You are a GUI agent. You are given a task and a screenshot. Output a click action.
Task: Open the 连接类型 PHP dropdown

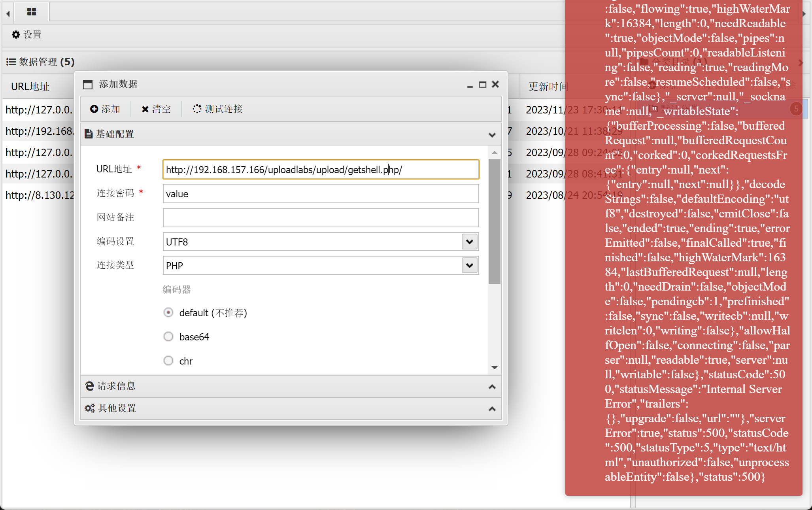click(469, 265)
